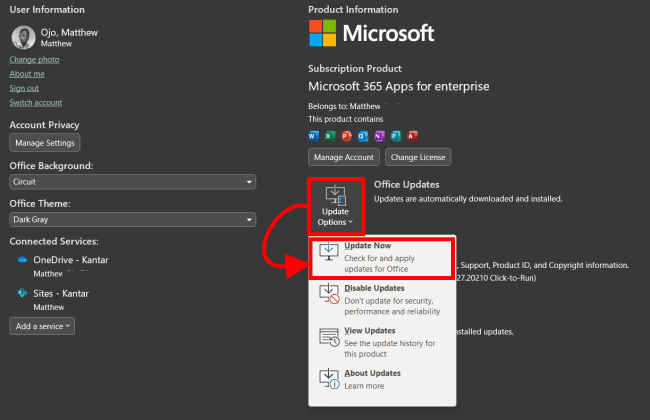Click the OneNote app icon
Screen dimensions: 650x420
tap(379, 136)
